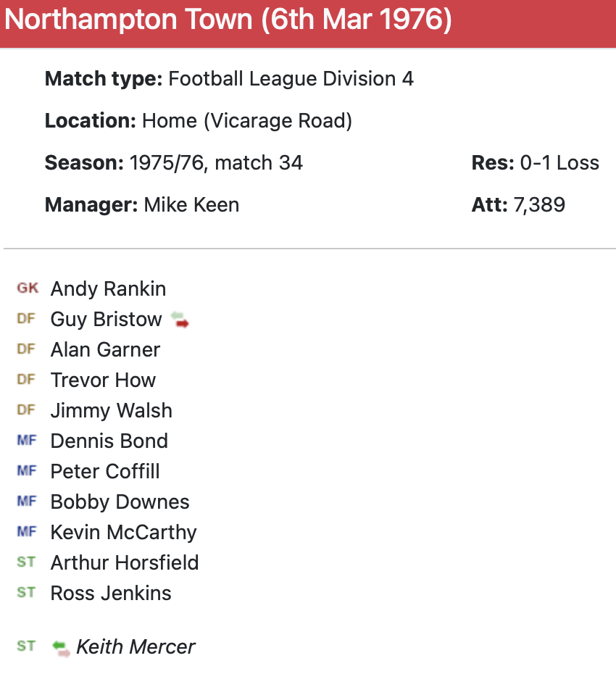Select substitute Keith Mercer
This screenshot has width=616, height=674.
click(136, 647)
